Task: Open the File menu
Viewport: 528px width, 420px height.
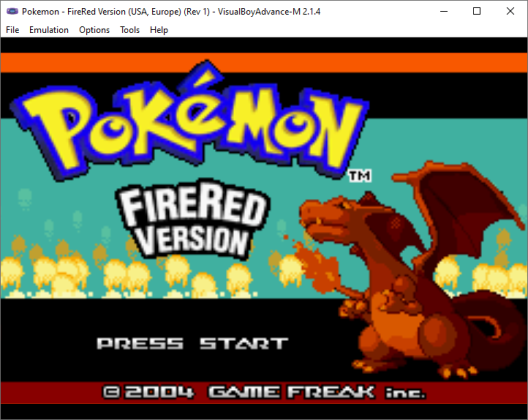Action: click(x=12, y=30)
